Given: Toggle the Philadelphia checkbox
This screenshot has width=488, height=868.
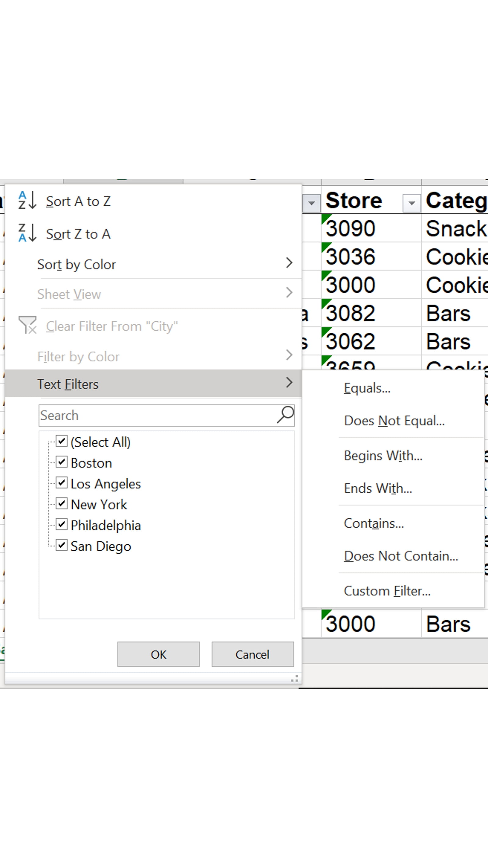Looking at the screenshot, I should coord(61,525).
